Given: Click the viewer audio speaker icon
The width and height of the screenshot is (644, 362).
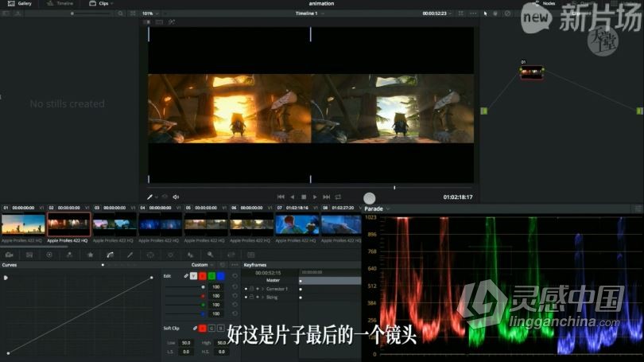Looking at the screenshot, I should pos(176,197).
